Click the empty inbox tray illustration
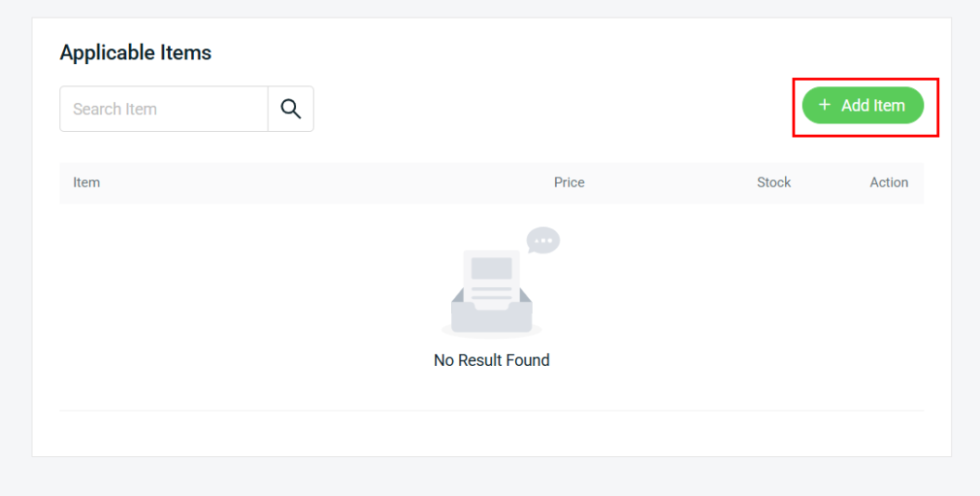980x496 pixels. coord(492,312)
